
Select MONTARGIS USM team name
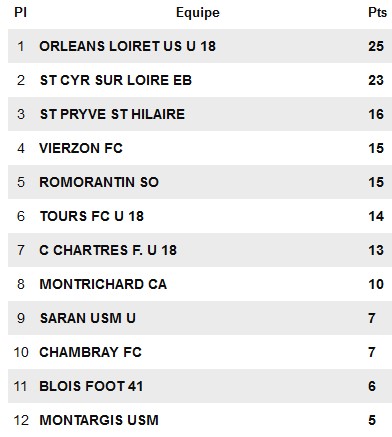99,420
